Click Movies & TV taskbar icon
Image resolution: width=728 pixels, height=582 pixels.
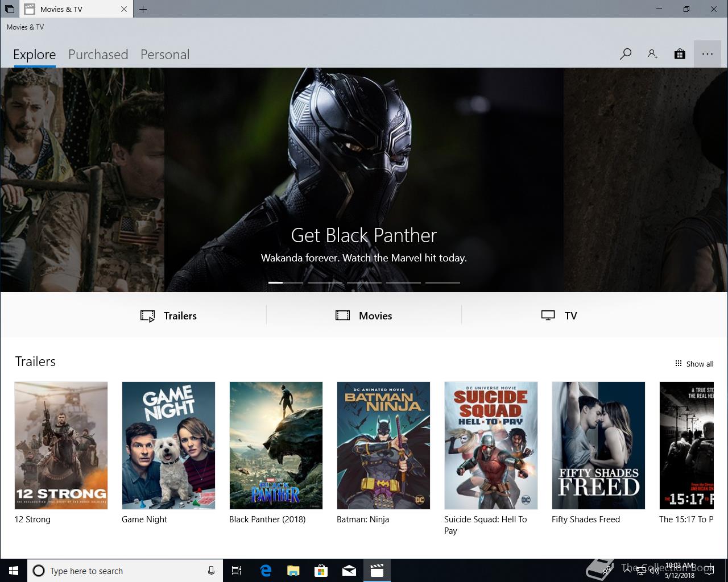(377, 571)
